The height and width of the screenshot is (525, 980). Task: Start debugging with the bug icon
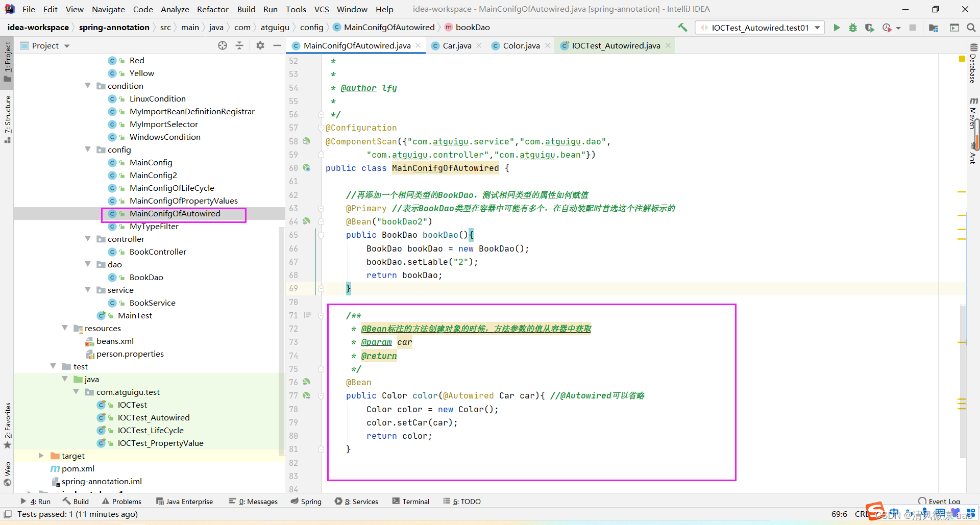(x=853, y=28)
